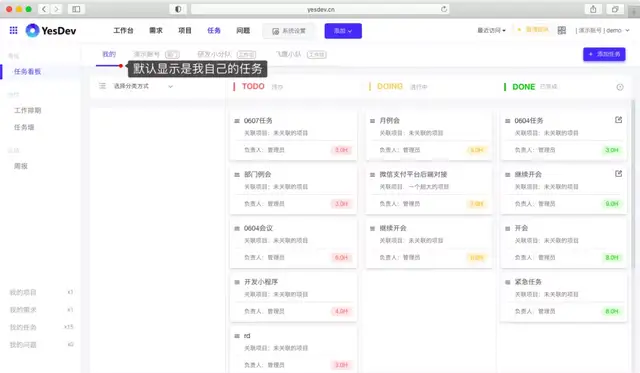The image size is (640, 373).
Task: Click the 微信支付平台后端对接 card title
Action: pos(413,174)
